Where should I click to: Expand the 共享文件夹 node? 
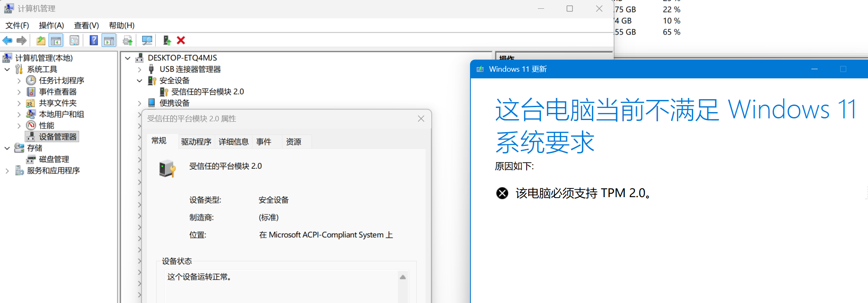[x=19, y=103]
